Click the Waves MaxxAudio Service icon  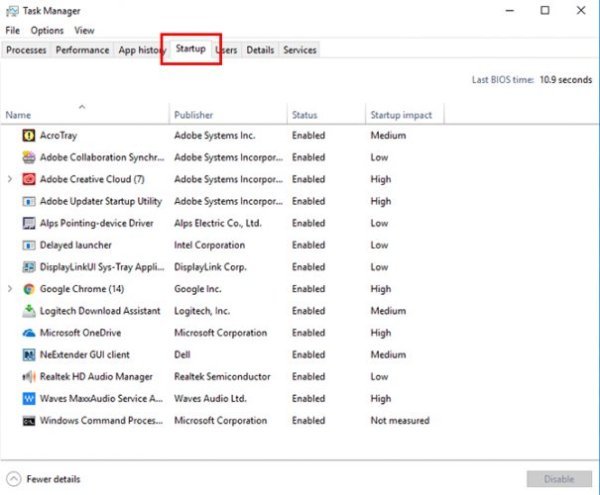click(x=28, y=399)
